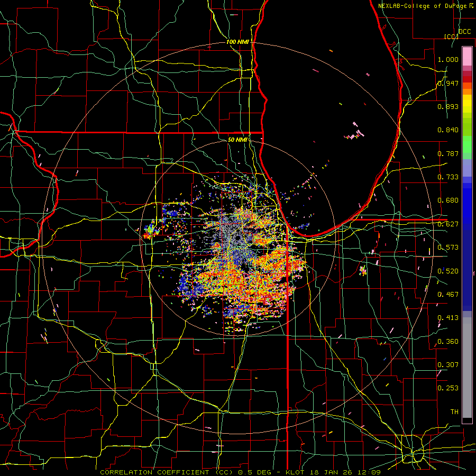Image resolution: width=476 pixels, height=476 pixels.
Task: Click the Correlation Coefficient caption at bottom
Action: click(240, 472)
